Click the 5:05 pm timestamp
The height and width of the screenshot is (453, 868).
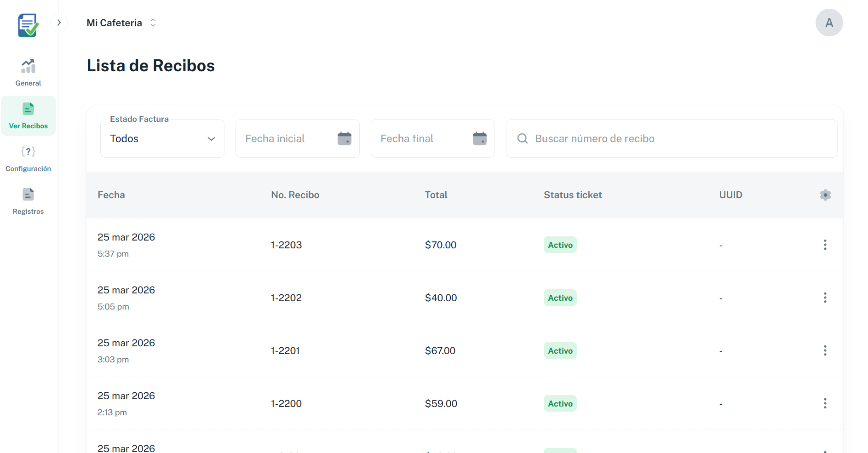point(113,306)
